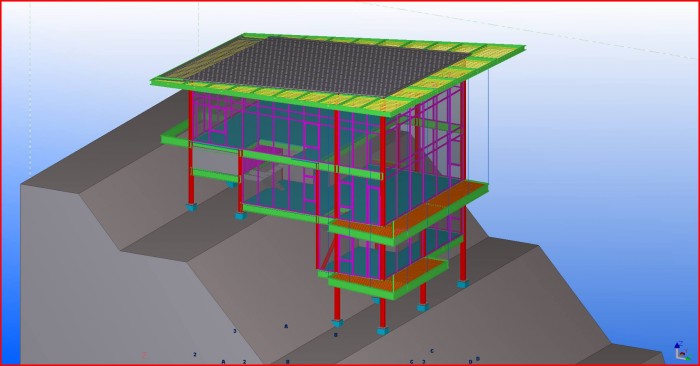700x366 pixels.
Task: Click the cyan footing under rightmost column
Action: click(x=462, y=283)
